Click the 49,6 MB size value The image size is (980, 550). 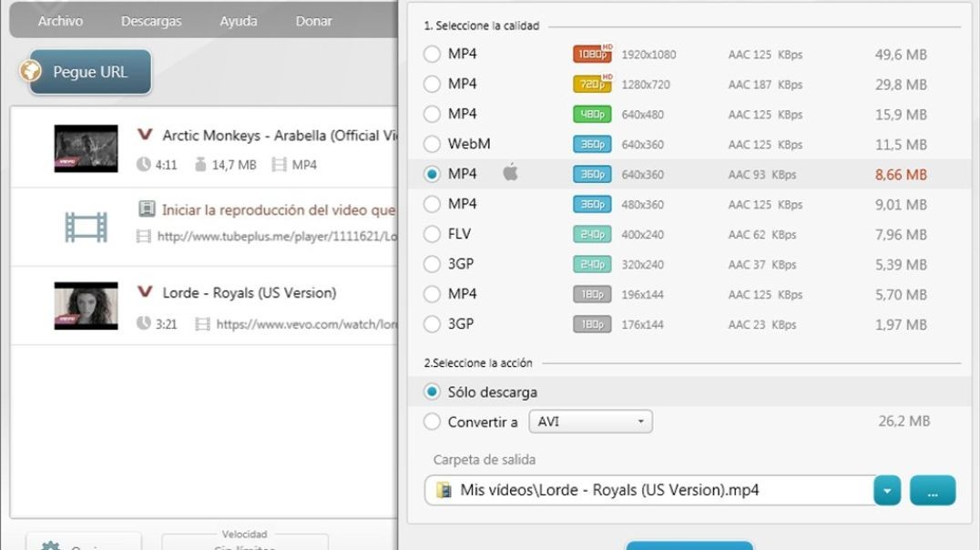[901, 55]
